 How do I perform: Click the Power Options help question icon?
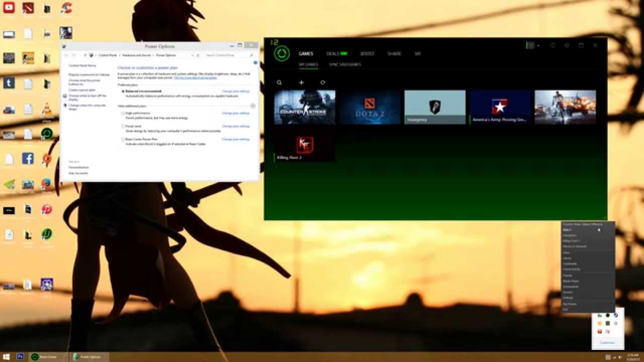[256, 63]
